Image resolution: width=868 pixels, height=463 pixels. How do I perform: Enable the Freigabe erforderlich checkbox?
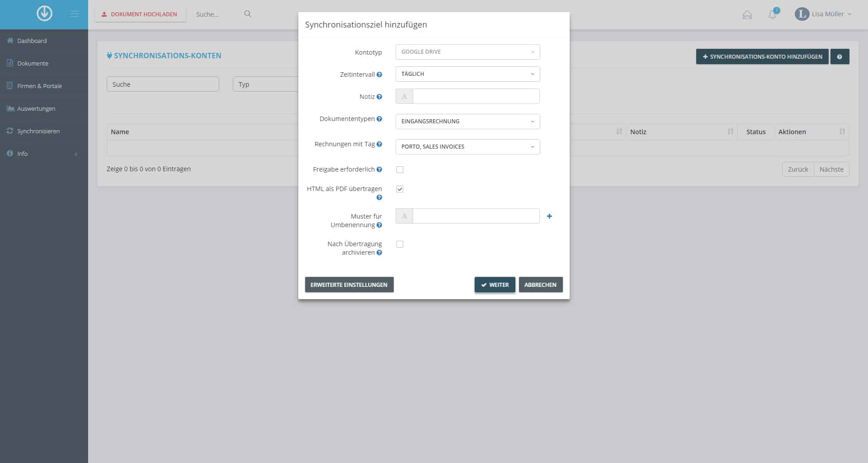click(400, 170)
